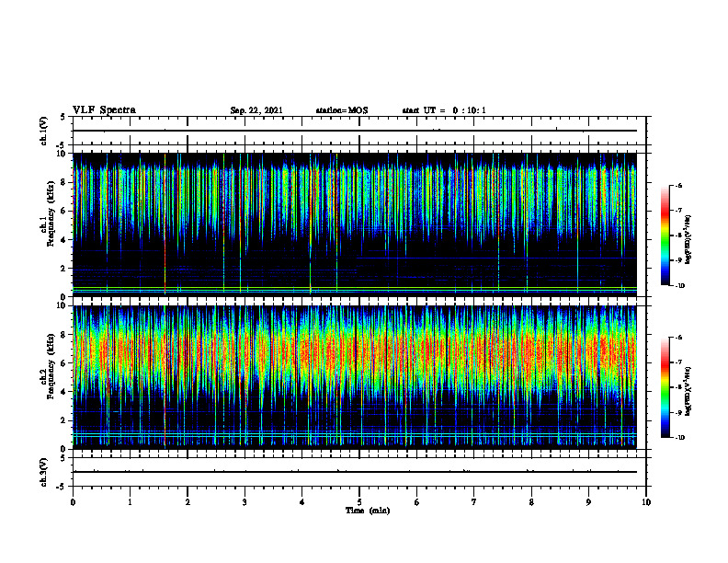The width and height of the screenshot is (728, 563).
Task: Click the ch.1 colorbar value "-8"
Action: [x=678, y=236]
